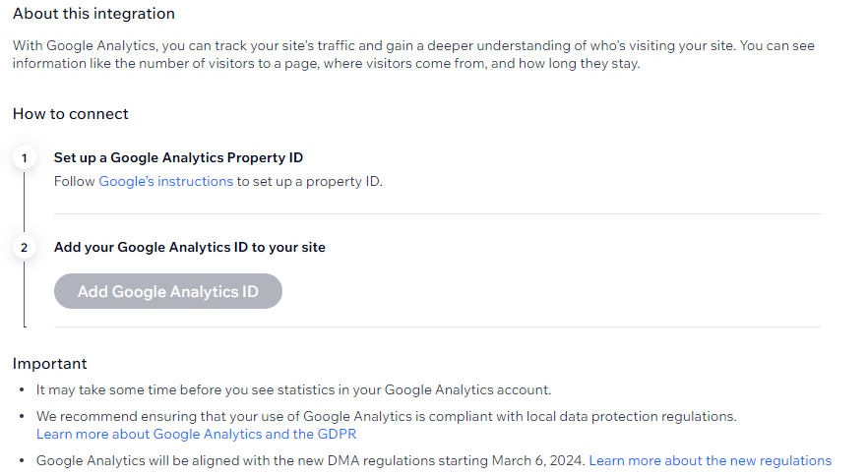Click the 'to set up a property ID' text

(x=309, y=182)
